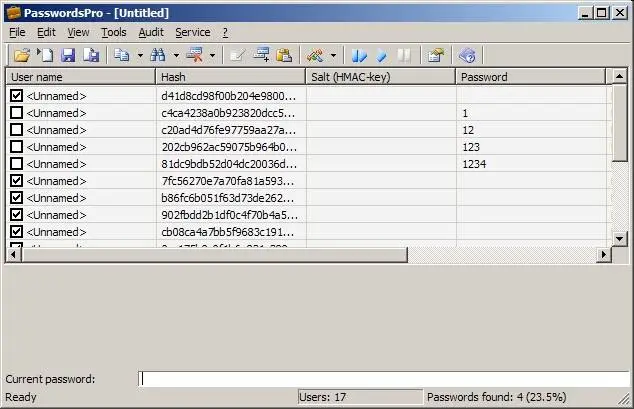Sort by the User name column header
This screenshot has width=634, height=409.
click(81, 77)
